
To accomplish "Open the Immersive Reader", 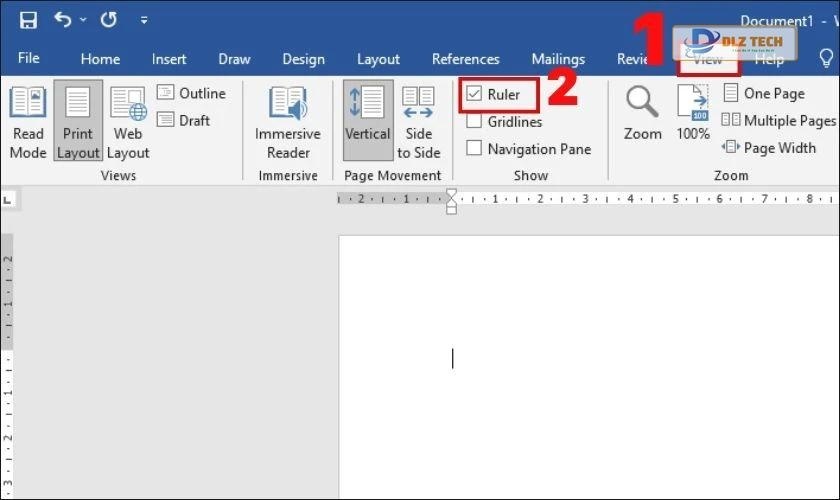I will [x=288, y=122].
